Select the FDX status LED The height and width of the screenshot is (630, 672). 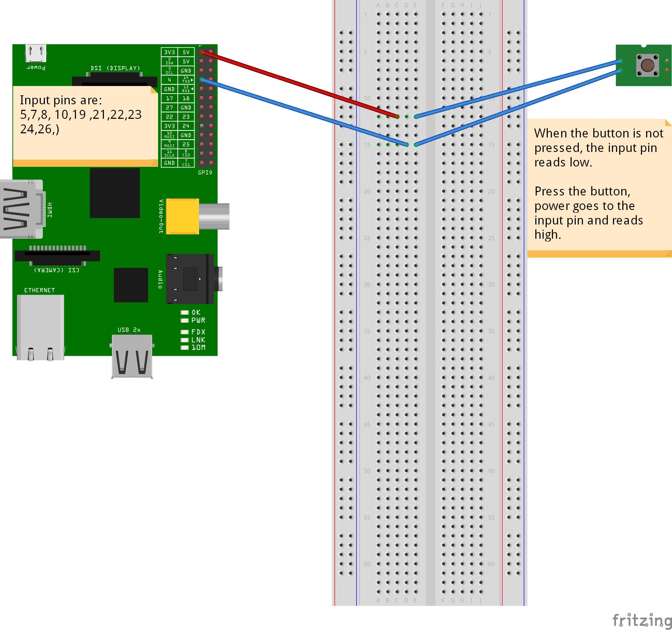pos(185,332)
